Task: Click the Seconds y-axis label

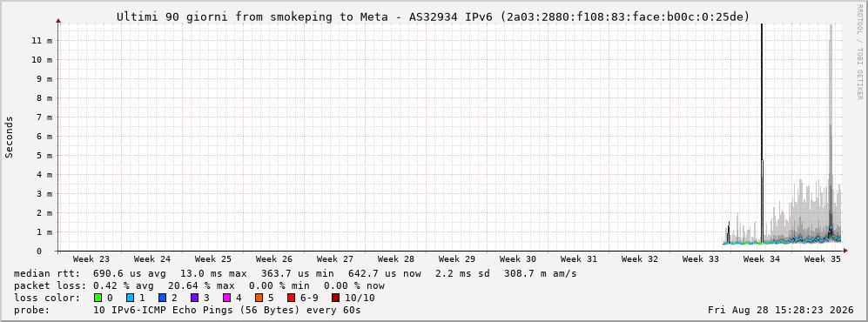Action: click(10, 138)
